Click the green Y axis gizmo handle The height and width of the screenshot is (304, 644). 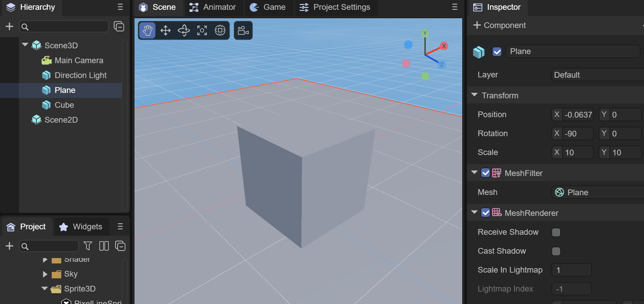coord(425,33)
